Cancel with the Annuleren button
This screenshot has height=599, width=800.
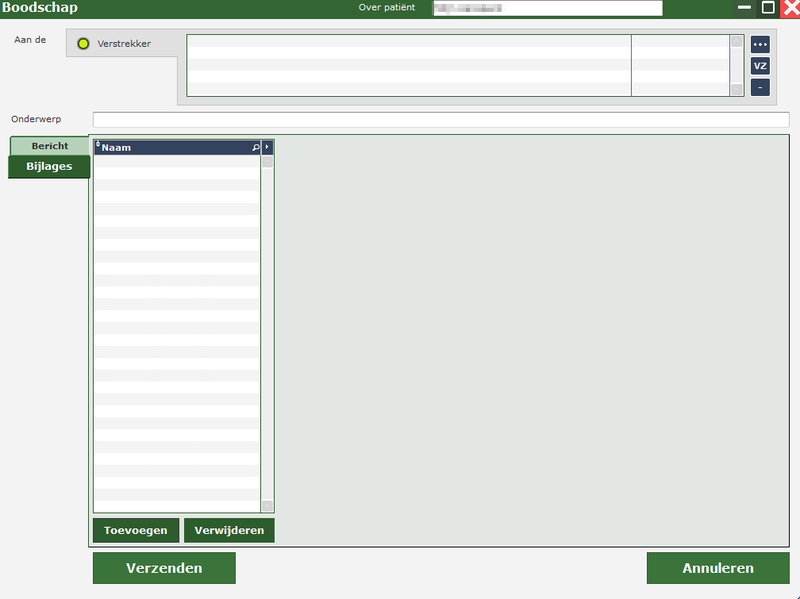point(717,568)
